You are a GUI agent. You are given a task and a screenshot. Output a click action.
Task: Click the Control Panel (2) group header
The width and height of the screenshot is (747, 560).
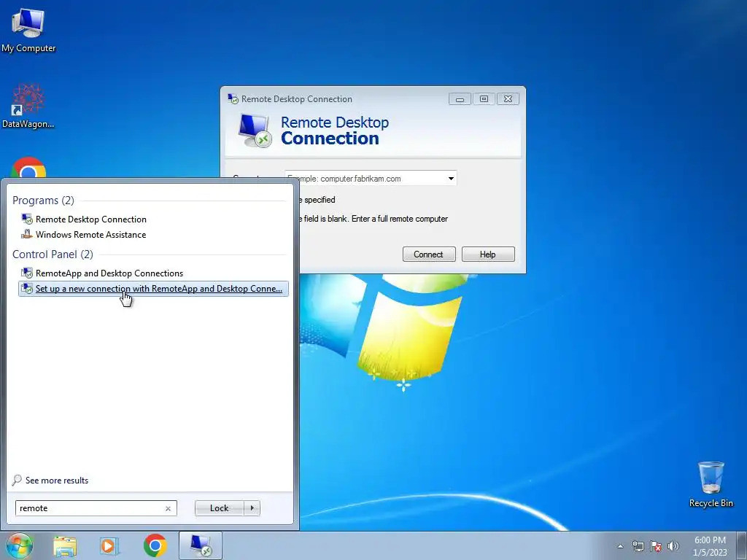(x=53, y=254)
